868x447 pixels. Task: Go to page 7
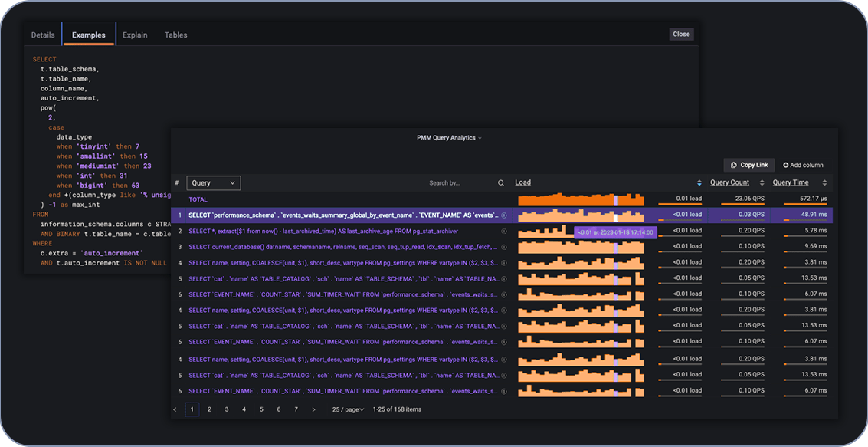point(296,410)
